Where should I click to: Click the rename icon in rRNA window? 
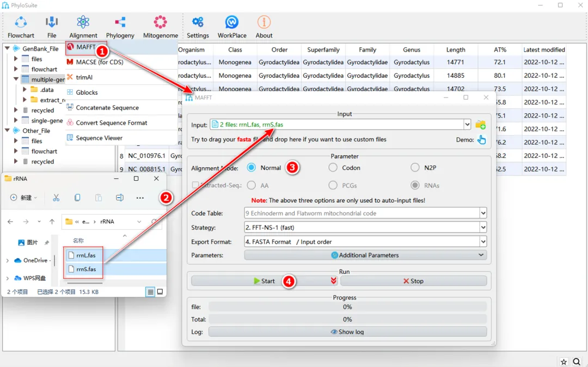point(120,198)
